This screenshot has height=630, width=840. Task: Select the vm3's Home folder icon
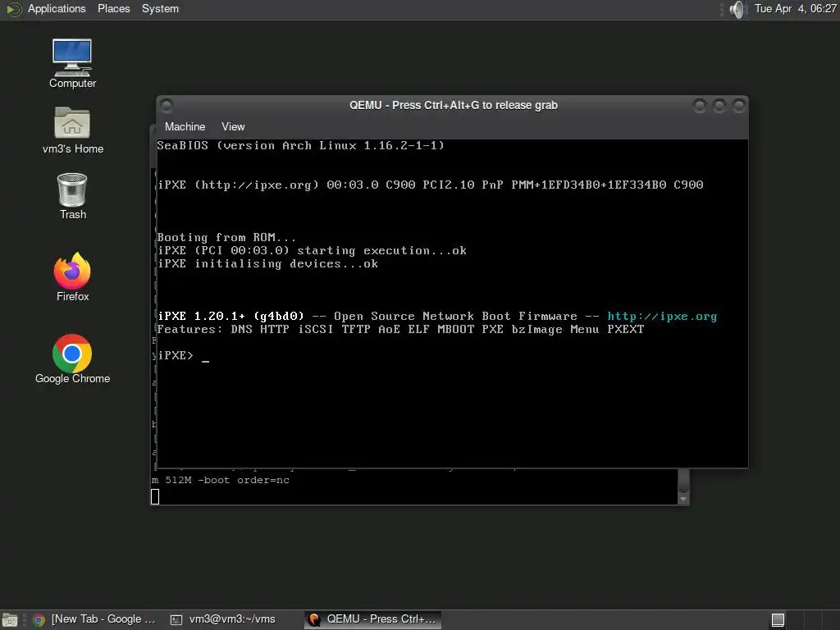(x=73, y=130)
